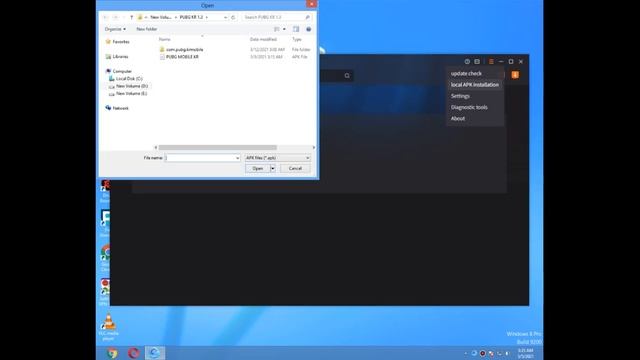Select Network in navigation pane

click(117, 108)
